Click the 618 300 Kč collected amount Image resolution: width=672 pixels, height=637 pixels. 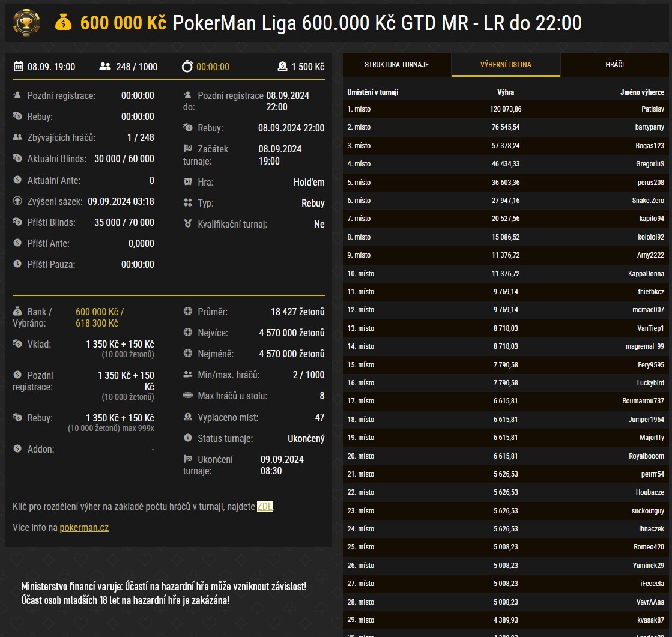[97, 324]
